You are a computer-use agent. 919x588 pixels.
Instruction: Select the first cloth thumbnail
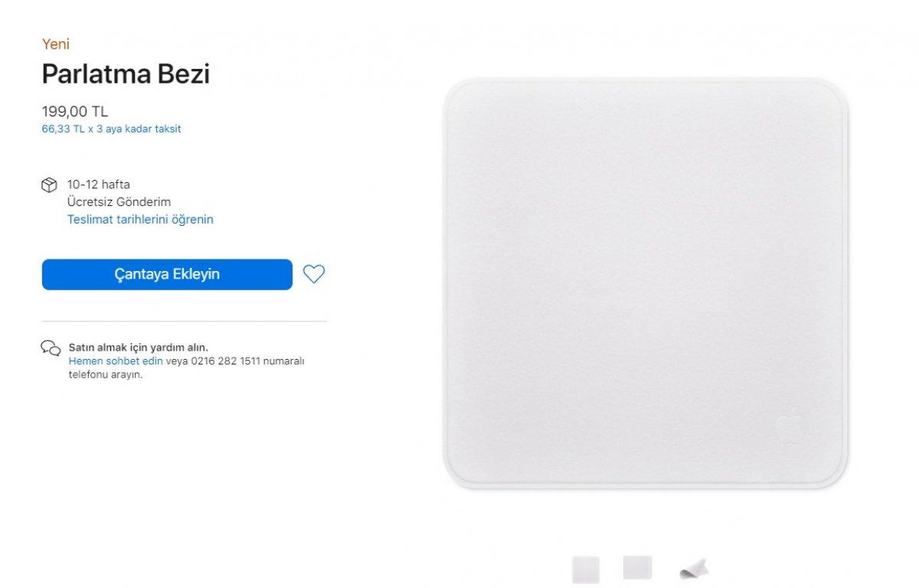586,569
